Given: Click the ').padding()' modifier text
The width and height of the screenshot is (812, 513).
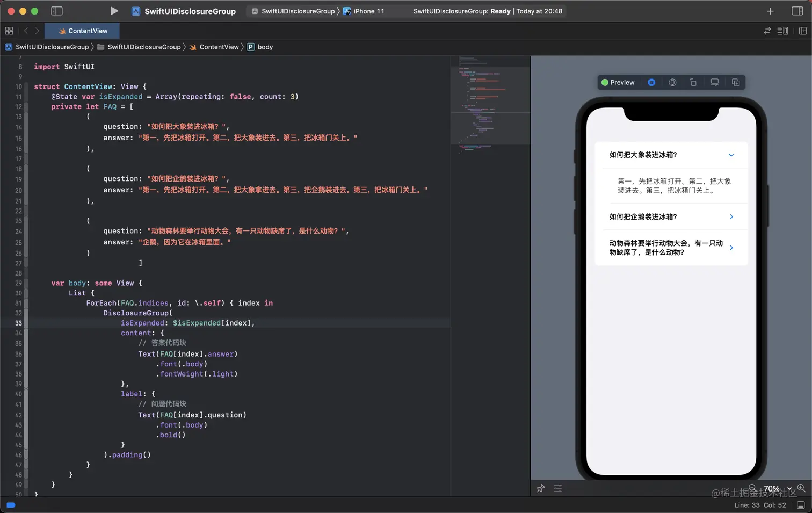Looking at the screenshot, I should click(x=127, y=454).
